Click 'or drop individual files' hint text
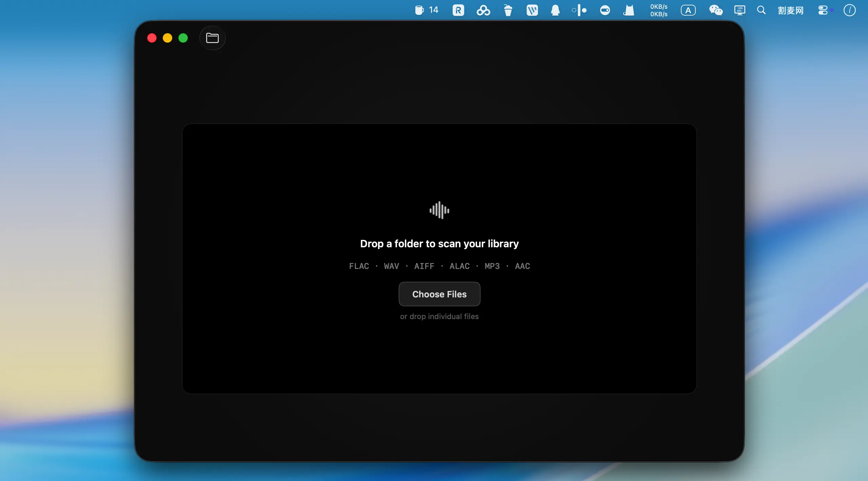Screen dimensions: 868x481 point(439,316)
